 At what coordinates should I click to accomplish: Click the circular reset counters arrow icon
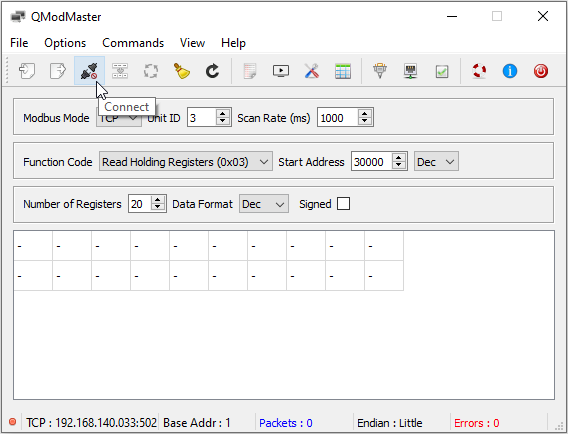(213, 71)
